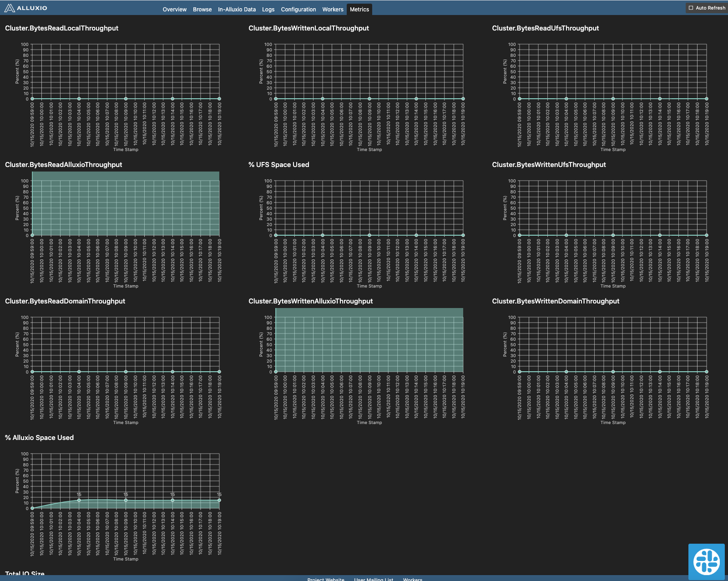Enable the Auto Refresh checkbox
The image size is (728, 581).
click(691, 8)
